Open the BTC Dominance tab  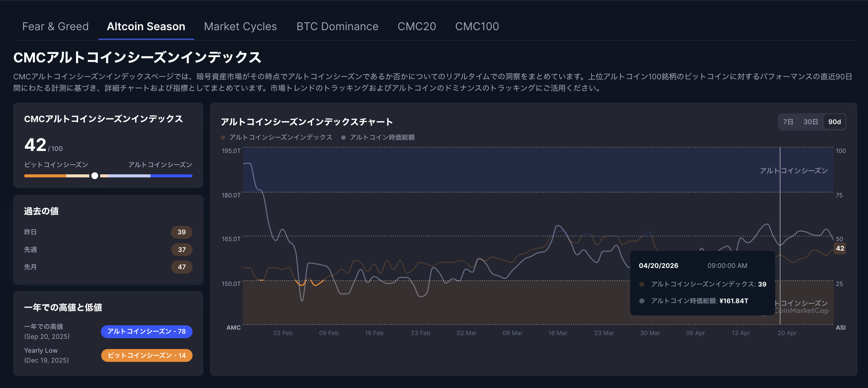[x=337, y=26]
